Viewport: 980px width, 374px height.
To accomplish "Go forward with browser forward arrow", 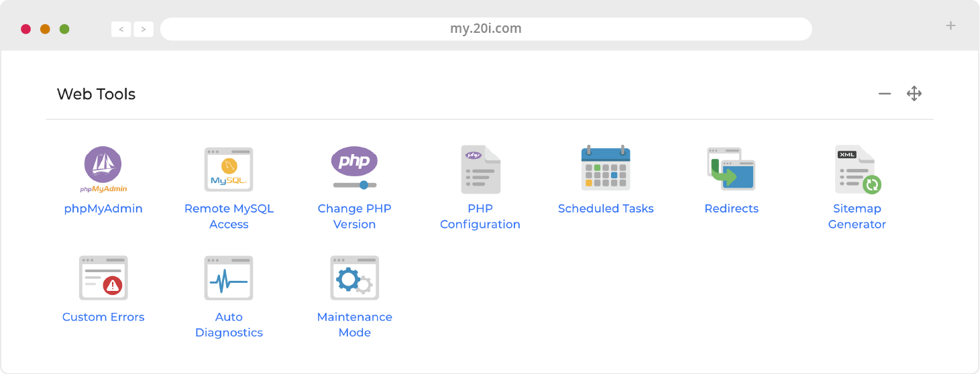I will [x=144, y=29].
